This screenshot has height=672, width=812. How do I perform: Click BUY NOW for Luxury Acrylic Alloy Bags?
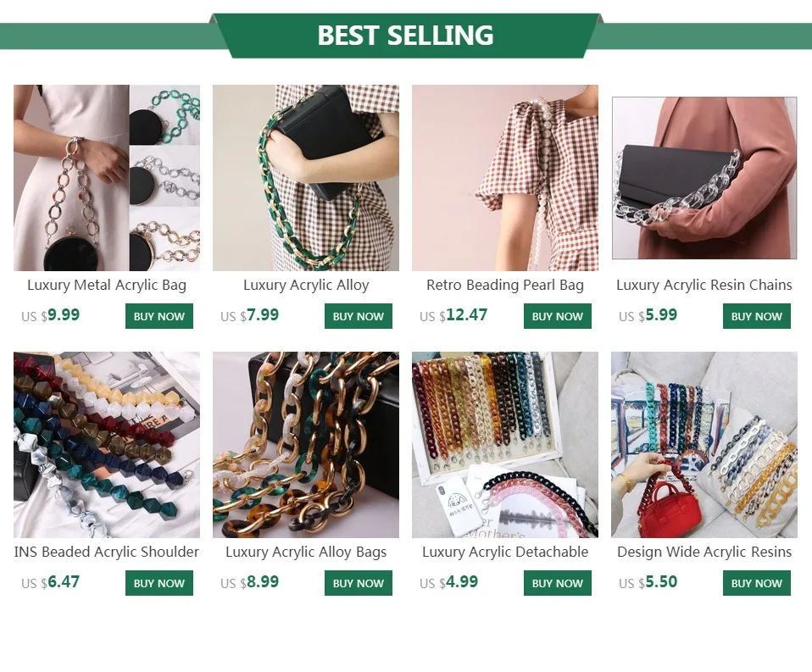359,583
